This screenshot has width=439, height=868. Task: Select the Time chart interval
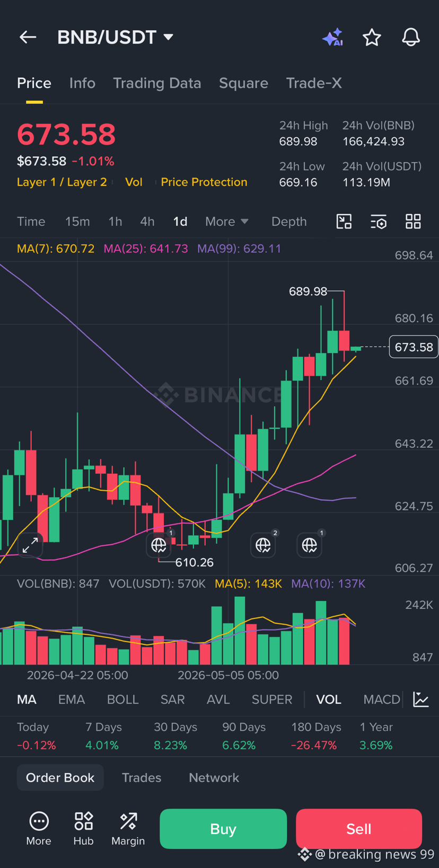click(31, 222)
